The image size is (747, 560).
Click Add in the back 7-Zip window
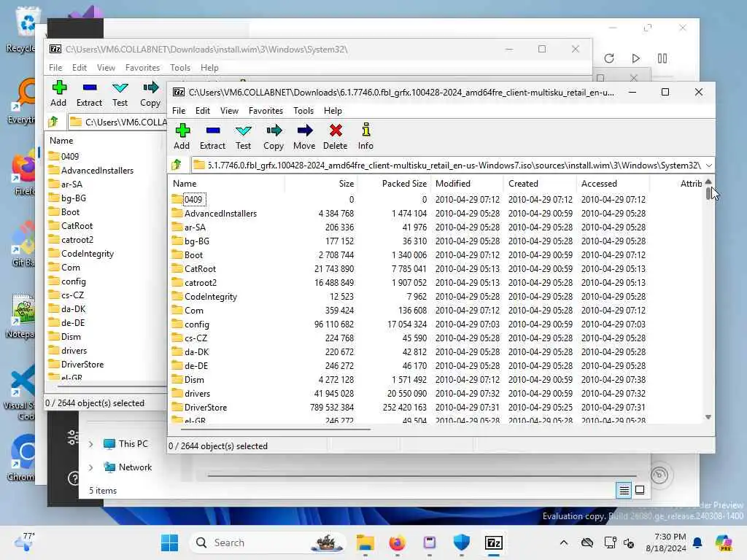[x=58, y=93]
